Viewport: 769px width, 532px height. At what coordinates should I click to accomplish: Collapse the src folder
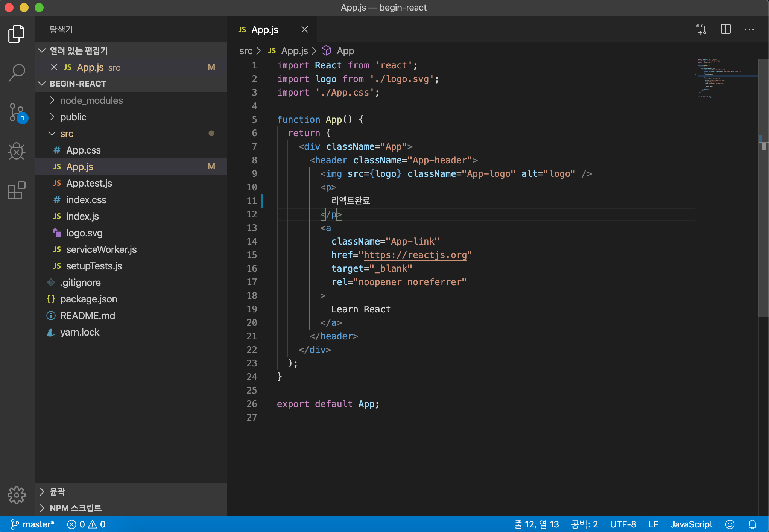tap(67, 134)
